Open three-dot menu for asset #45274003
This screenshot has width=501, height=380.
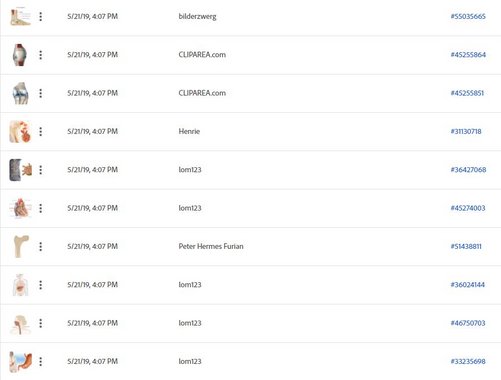[41, 208]
